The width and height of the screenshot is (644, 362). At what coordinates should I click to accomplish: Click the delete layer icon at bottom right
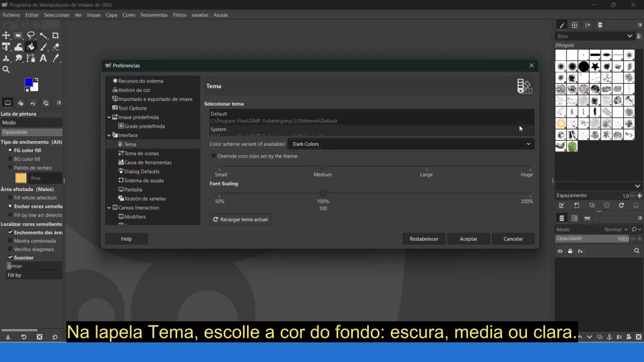click(638, 337)
